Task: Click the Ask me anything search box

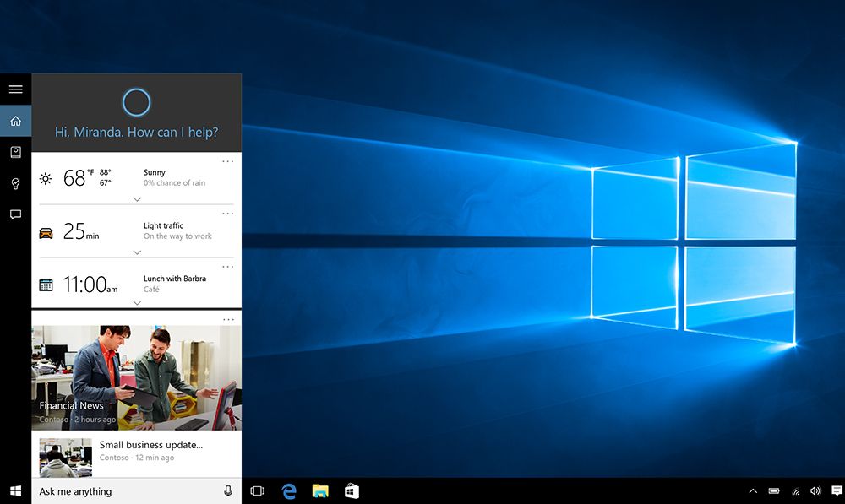Action: [x=136, y=491]
